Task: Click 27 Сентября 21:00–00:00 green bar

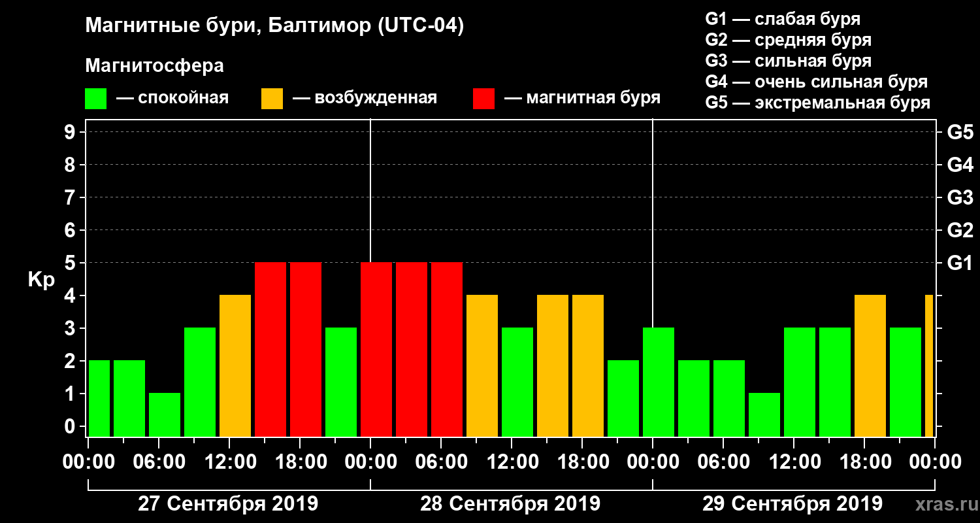Action: pos(341,382)
